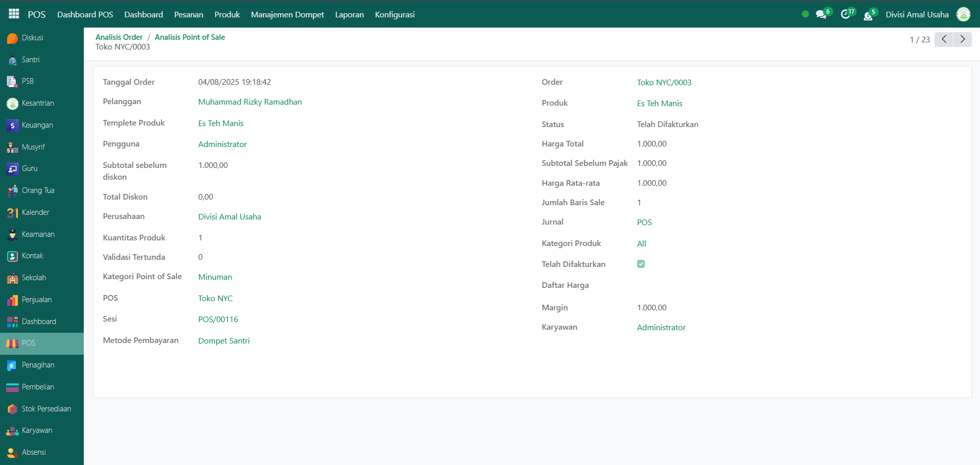Open the apps grid menu icon
980x465 pixels.
[14, 14]
